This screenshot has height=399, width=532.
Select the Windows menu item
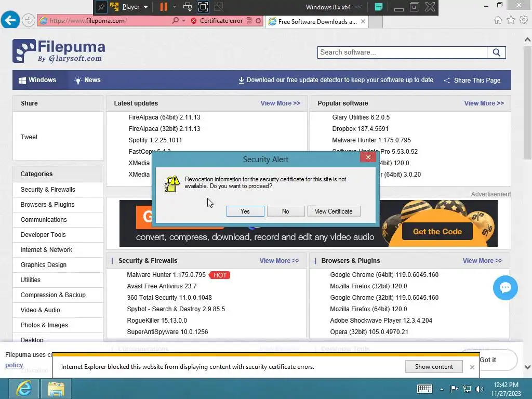point(37,80)
